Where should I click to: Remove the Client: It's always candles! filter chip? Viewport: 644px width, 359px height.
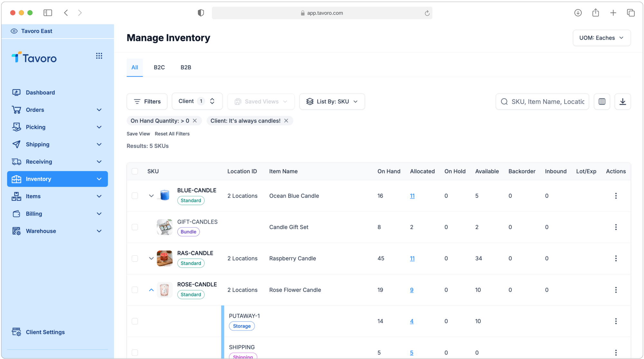286,121
